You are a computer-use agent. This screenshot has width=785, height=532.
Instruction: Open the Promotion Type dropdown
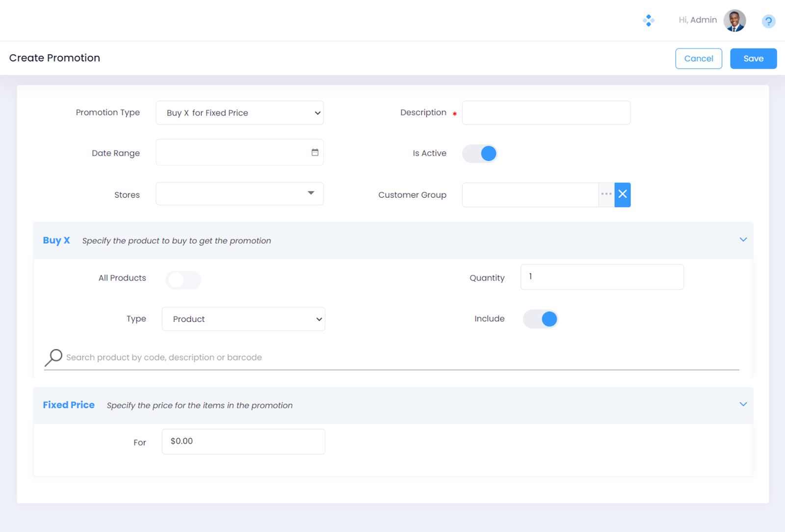point(239,113)
